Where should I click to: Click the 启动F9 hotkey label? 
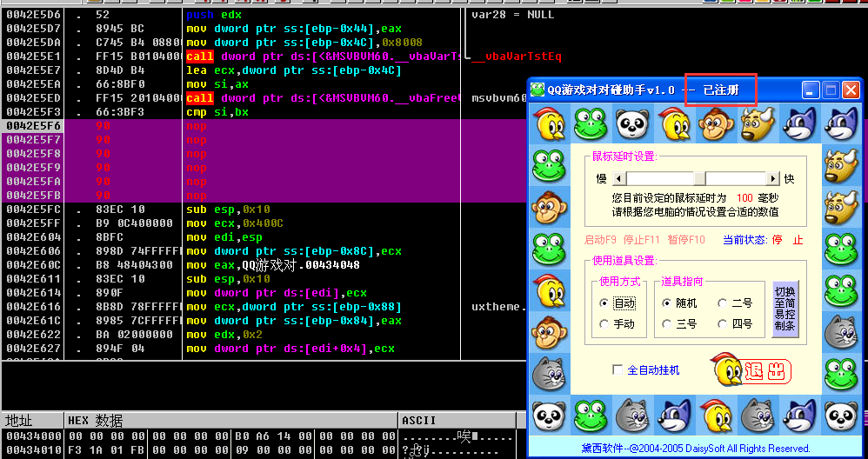pyautogui.click(x=601, y=240)
